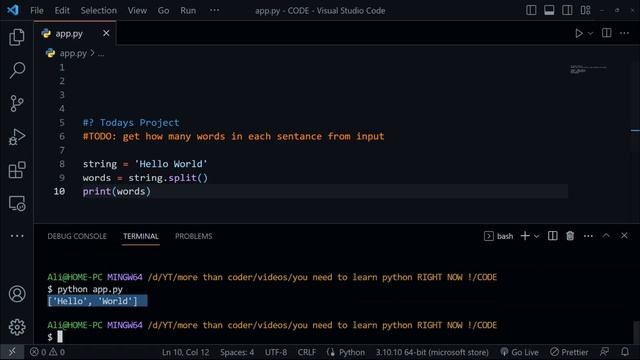Open the Manage gear menu
The height and width of the screenshot is (360, 640).
[17, 327]
